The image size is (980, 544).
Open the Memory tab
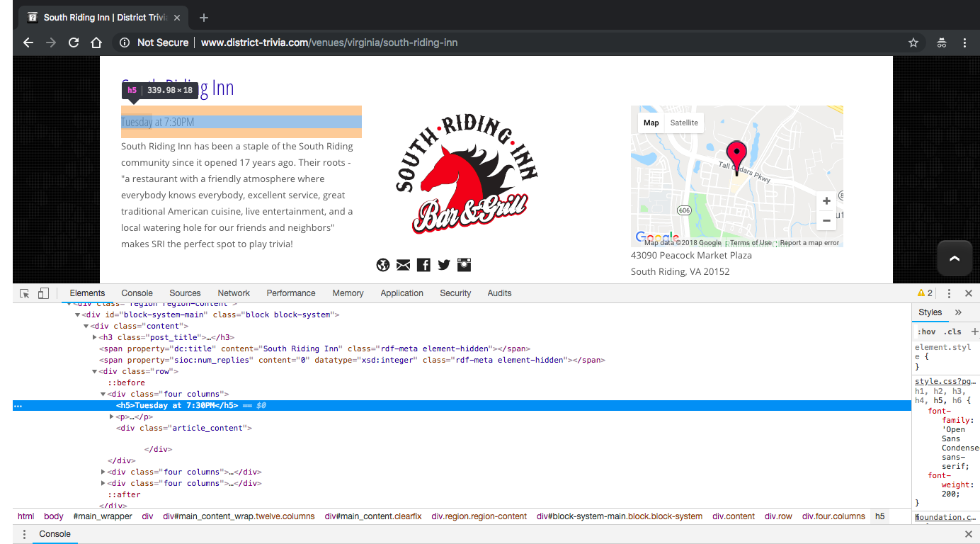click(348, 293)
